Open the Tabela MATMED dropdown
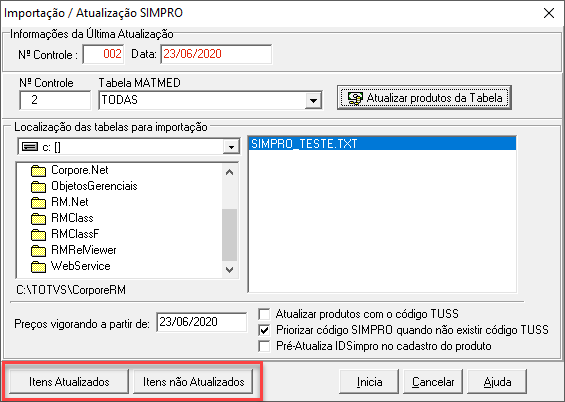 [313, 100]
